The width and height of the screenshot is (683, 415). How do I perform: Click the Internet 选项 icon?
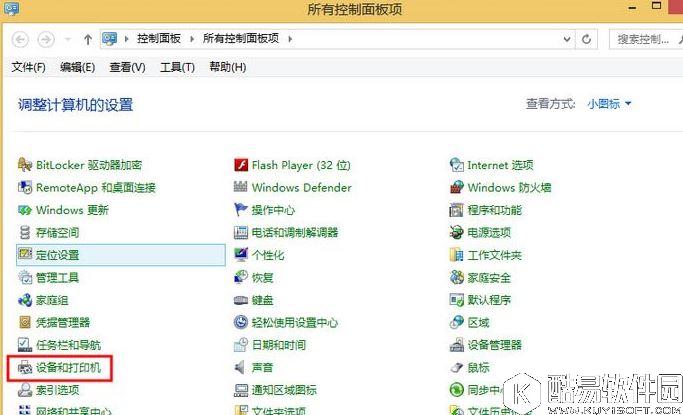point(456,165)
